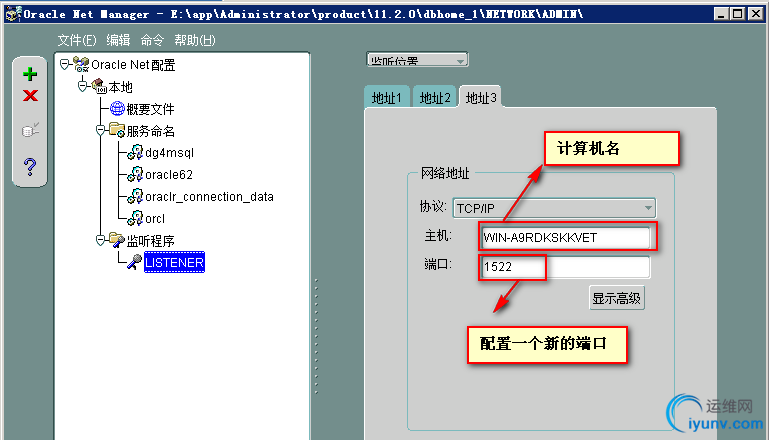Collapse the Oracle Net 配置 root node
The width and height of the screenshot is (769, 440).
tap(64, 64)
